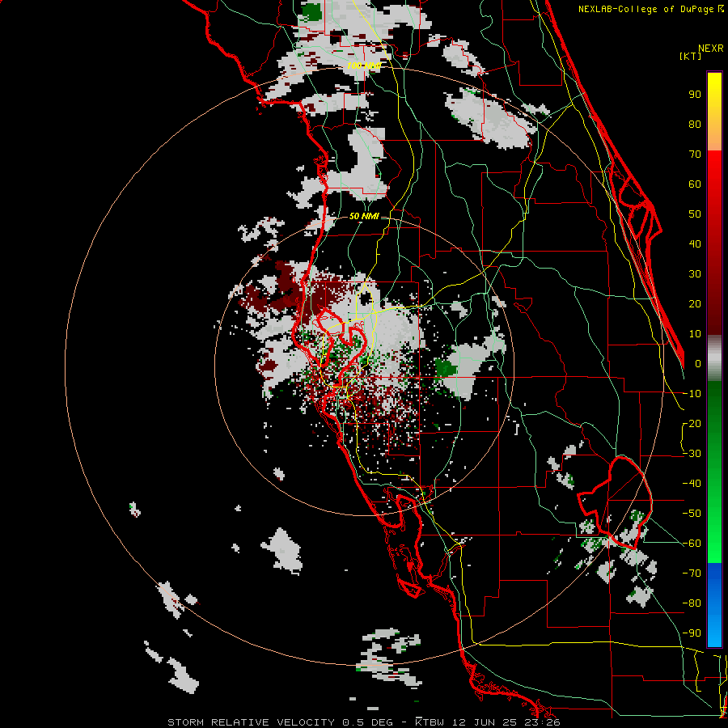Click the 60 value on velocity scale
728x728 pixels.
point(695,184)
